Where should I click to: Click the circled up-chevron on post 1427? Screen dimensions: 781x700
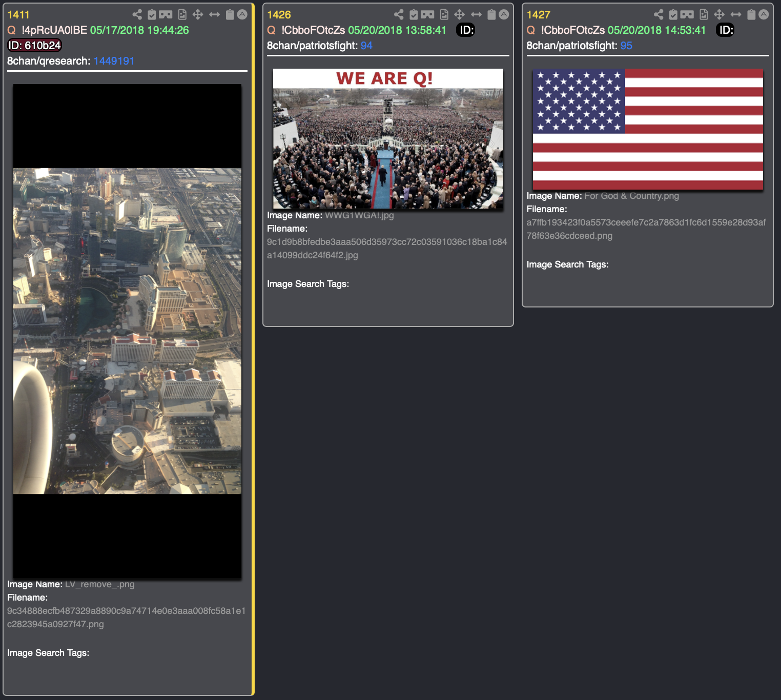pyautogui.click(x=764, y=15)
